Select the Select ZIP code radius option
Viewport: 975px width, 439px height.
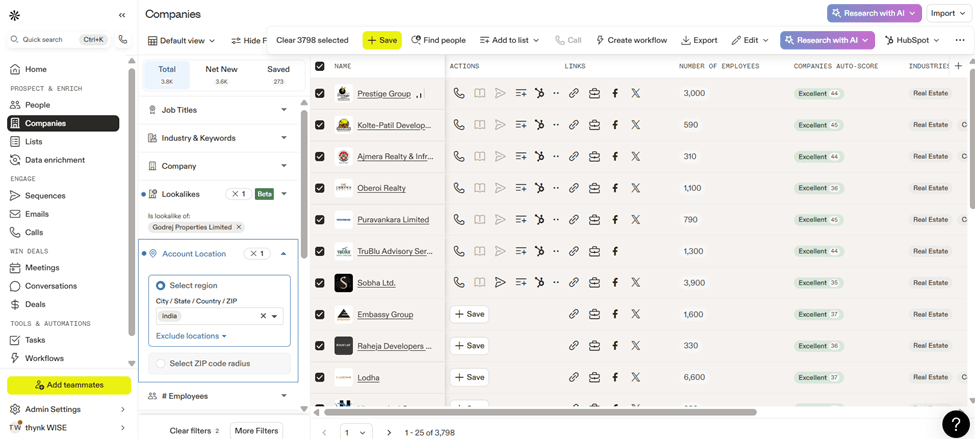(x=161, y=363)
